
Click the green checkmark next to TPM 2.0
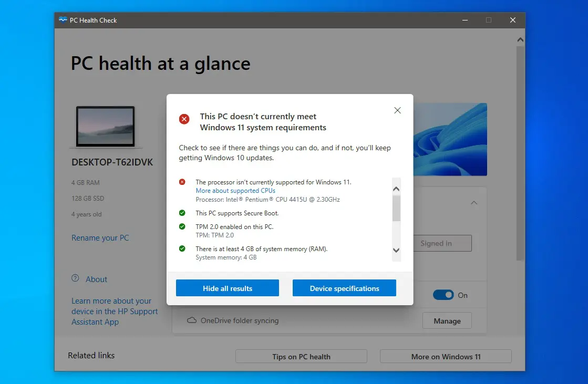click(182, 226)
